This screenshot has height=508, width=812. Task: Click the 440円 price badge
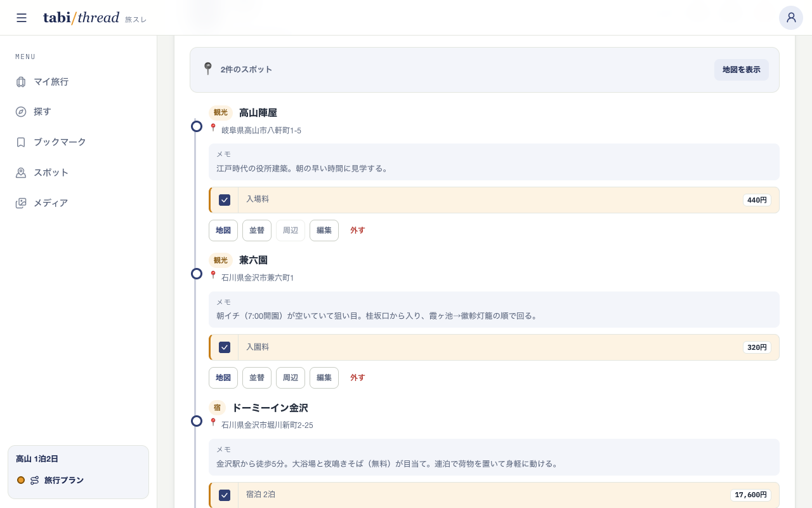(x=757, y=200)
